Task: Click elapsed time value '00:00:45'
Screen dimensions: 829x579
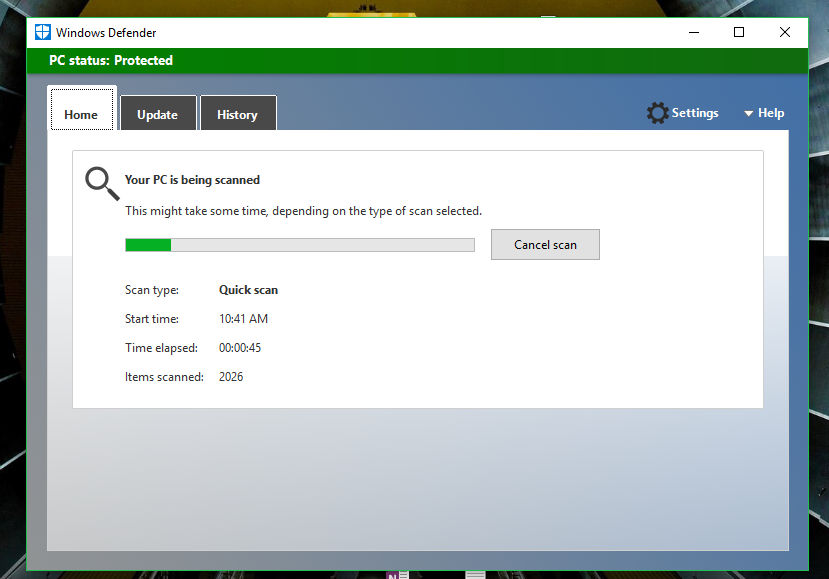Action: pyautogui.click(x=240, y=348)
